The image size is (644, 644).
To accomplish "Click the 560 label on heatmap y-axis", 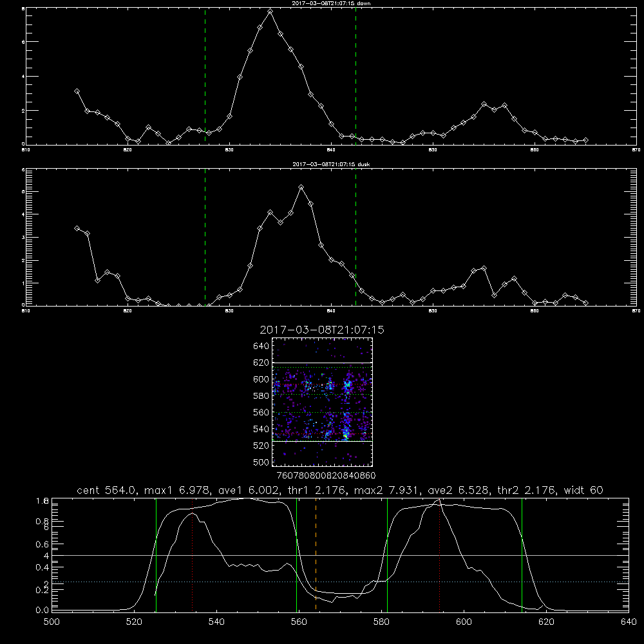I will coord(261,412).
